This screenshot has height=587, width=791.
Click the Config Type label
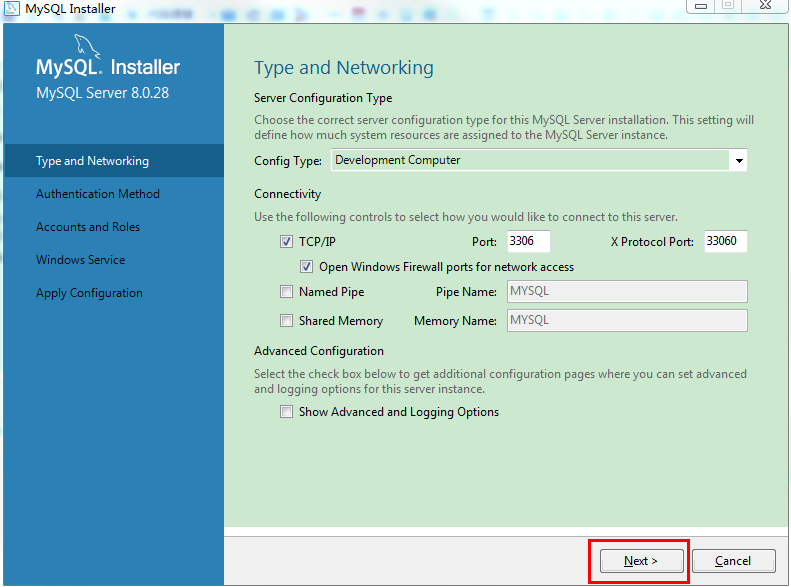pyautogui.click(x=288, y=161)
